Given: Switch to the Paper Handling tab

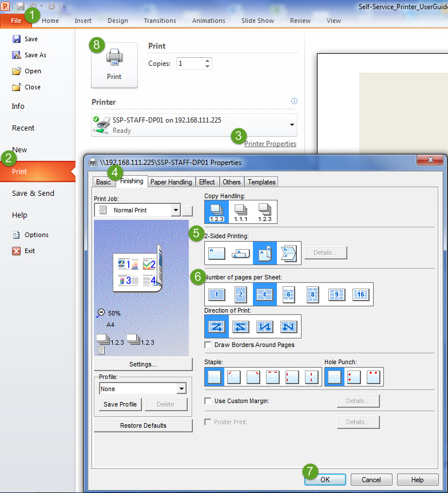Looking at the screenshot, I should (x=171, y=182).
